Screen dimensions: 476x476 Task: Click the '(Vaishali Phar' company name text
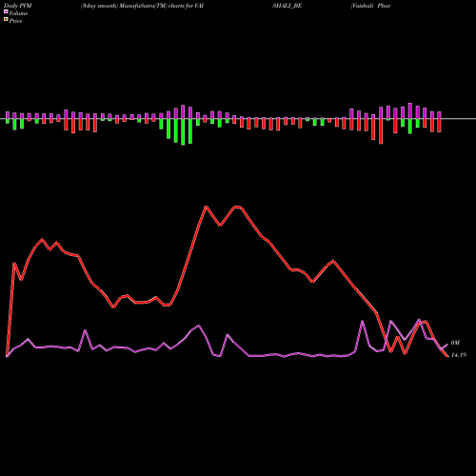coord(370,6)
